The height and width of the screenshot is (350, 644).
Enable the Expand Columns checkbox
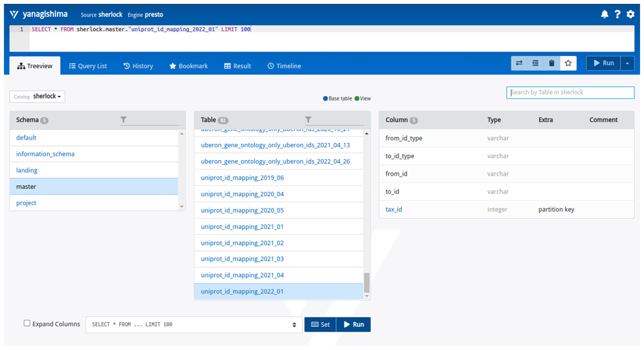pyautogui.click(x=27, y=324)
